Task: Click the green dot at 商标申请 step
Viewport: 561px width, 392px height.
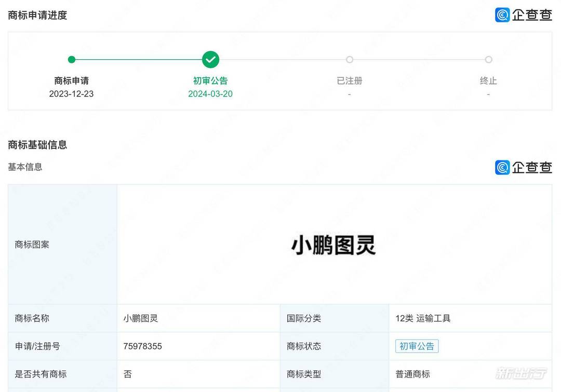Action: click(x=72, y=59)
